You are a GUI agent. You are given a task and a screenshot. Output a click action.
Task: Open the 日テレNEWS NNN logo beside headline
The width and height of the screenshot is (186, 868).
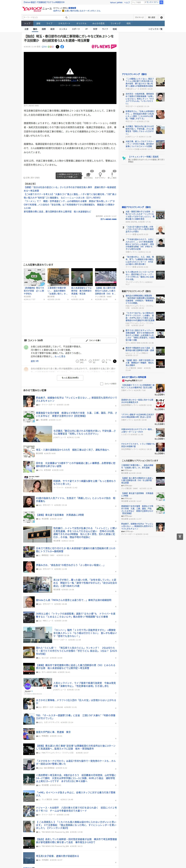click(x=104, y=47)
